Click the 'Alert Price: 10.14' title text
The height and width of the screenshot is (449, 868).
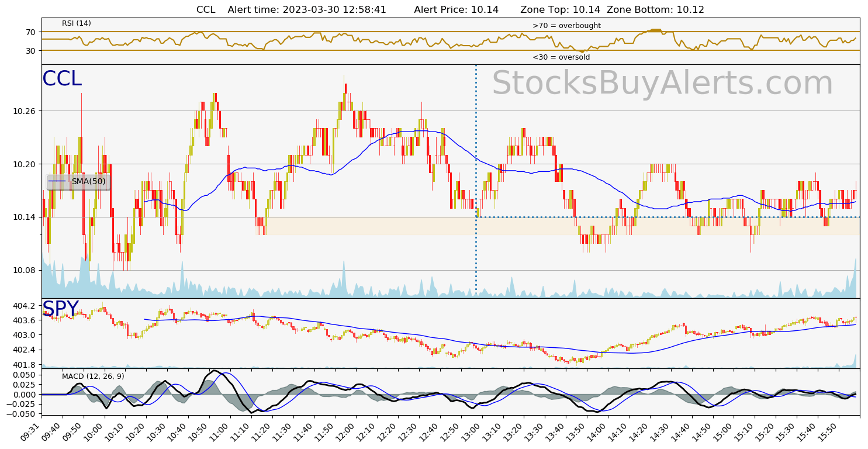pos(457,9)
